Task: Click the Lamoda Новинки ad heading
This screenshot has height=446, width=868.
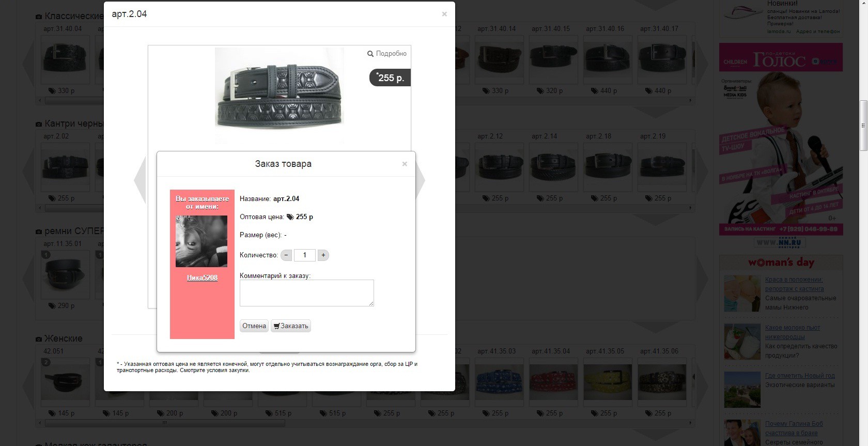Action: (782, 3)
